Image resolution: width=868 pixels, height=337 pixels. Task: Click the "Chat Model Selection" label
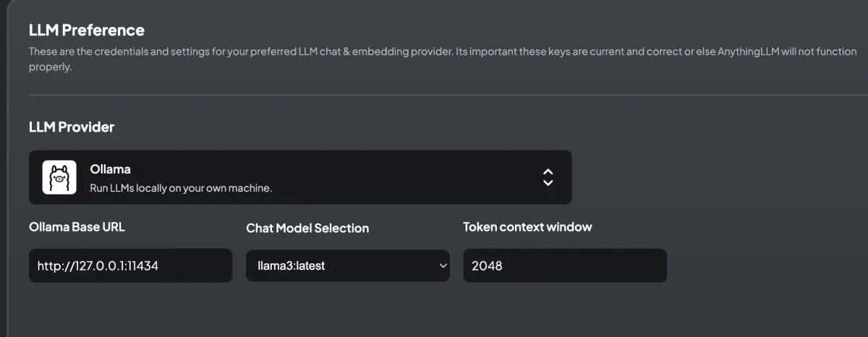coord(307,228)
